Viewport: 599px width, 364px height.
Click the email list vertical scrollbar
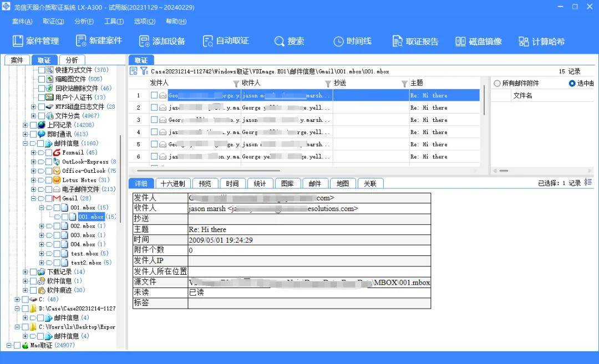484,100
